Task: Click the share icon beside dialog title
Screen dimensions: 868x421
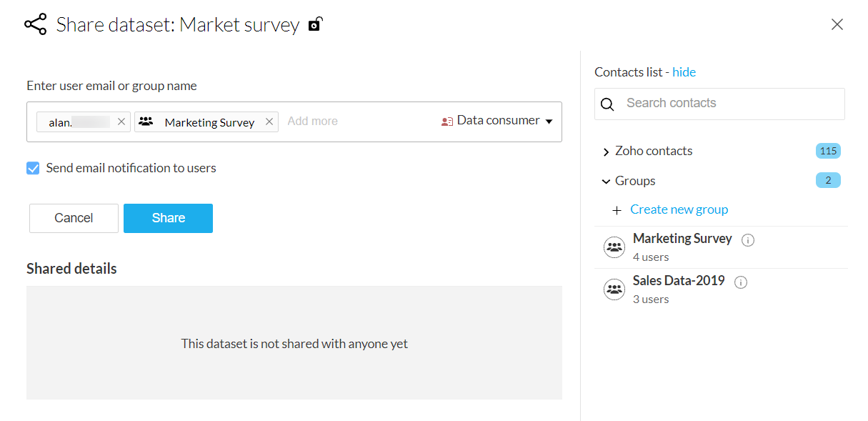Action: [35, 24]
